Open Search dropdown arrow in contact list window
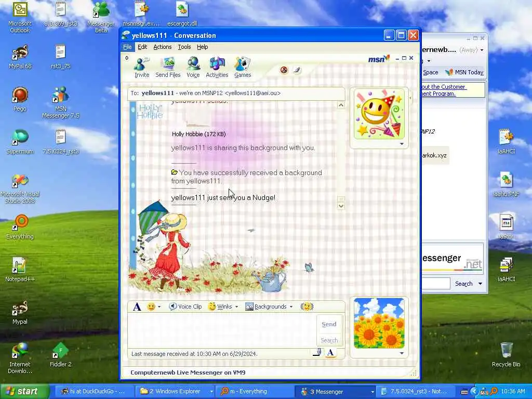The image size is (532, 399). click(x=480, y=284)
